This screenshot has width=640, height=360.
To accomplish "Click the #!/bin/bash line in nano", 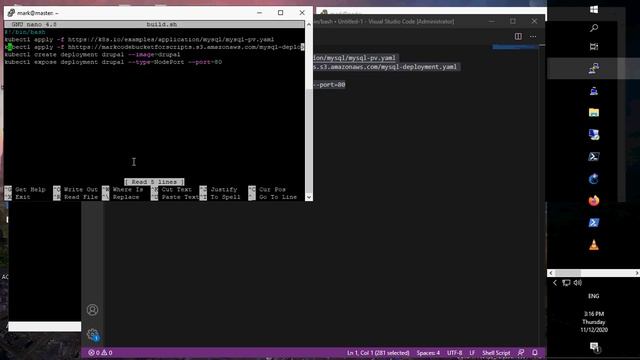I will click(25, 32).
